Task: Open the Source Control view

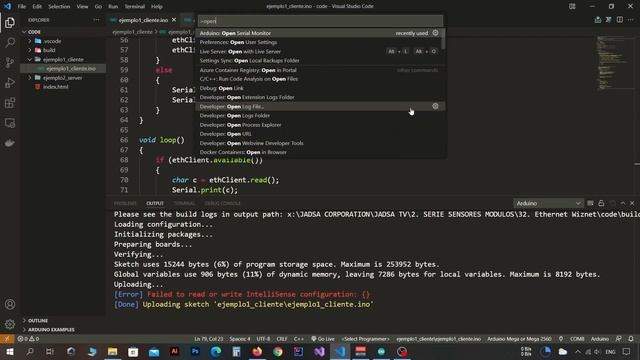Action: [x=10, y=62]
